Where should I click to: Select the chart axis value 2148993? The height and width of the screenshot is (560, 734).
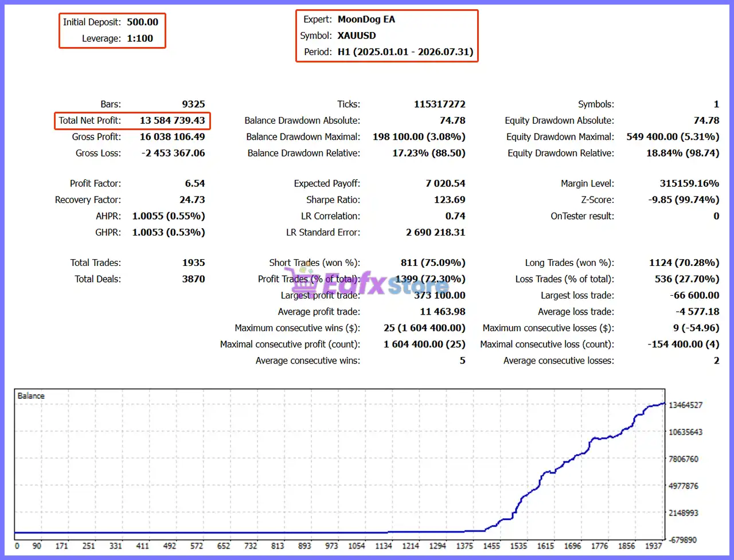(684, 513)
